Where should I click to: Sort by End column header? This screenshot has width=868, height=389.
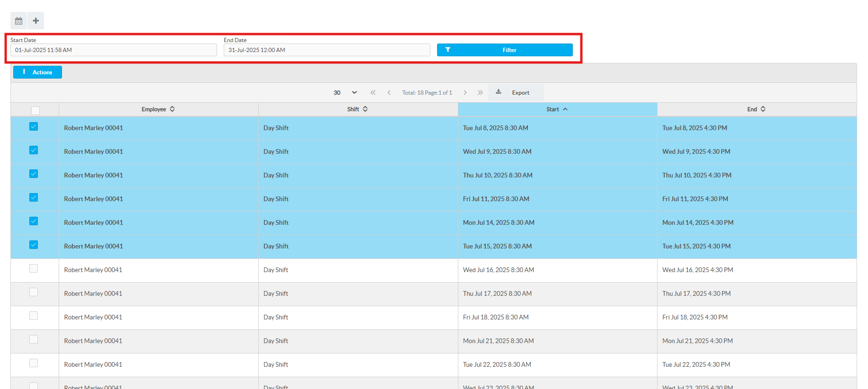click(x=756, y=109)
